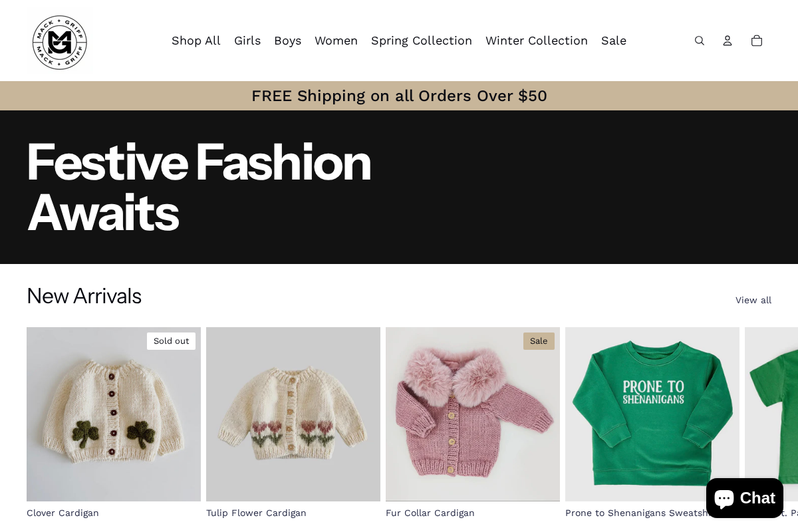Browse the Spring Collection
The width and height of the screenshot is (798, 532).
click(422, 41)
